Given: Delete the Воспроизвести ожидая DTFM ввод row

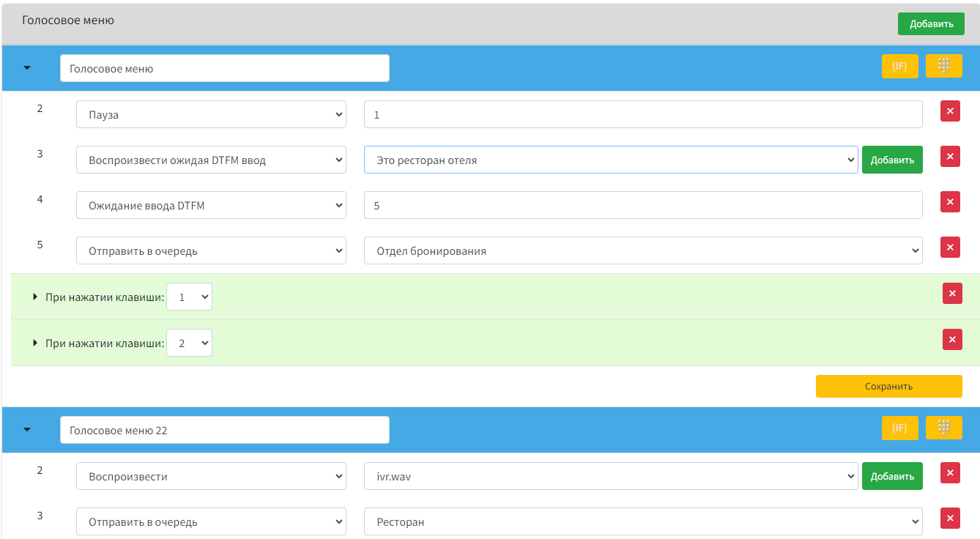Looking at the screenshot, I should point(950,157).
